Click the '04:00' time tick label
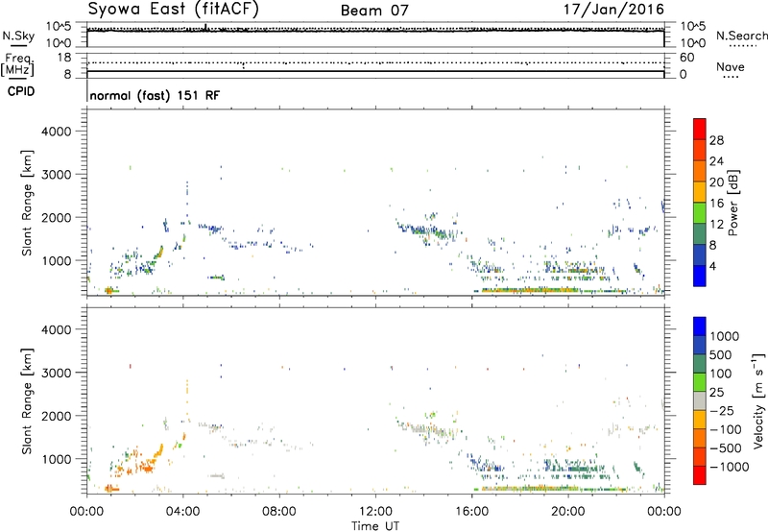Image resolution: width=768 pixels, height=532 pixels. [x=182, y=512]
